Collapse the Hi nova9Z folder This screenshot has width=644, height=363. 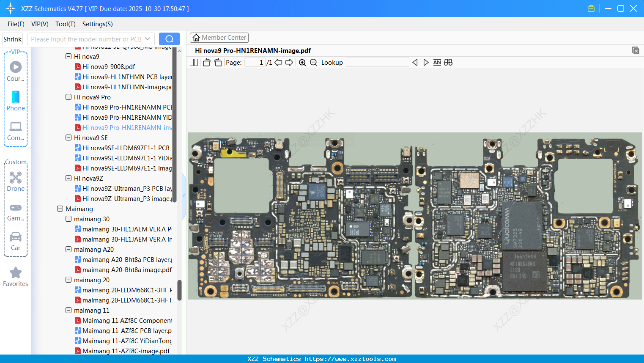[69, 178]
